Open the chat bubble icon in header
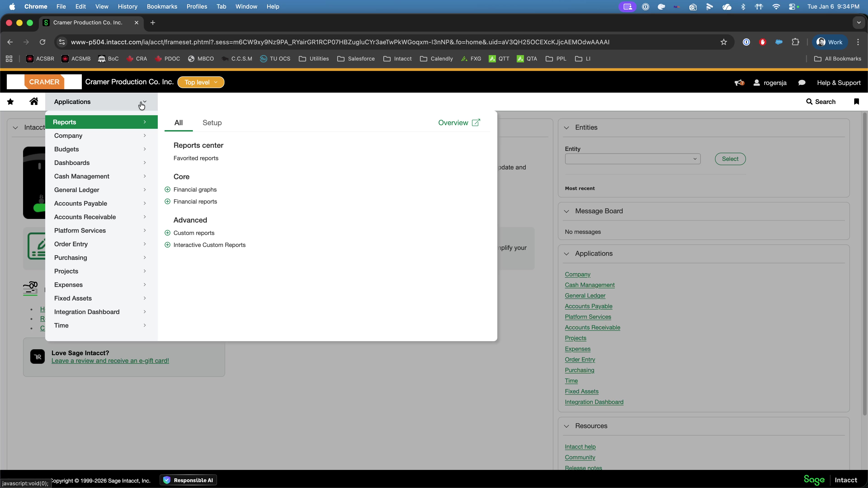The image size is (868, 488). [802, 83]
